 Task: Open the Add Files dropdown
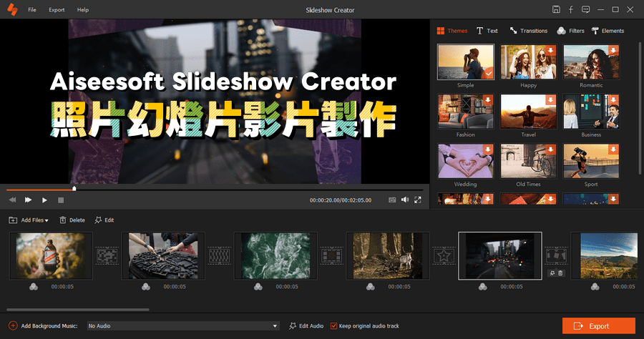point(29,220)
